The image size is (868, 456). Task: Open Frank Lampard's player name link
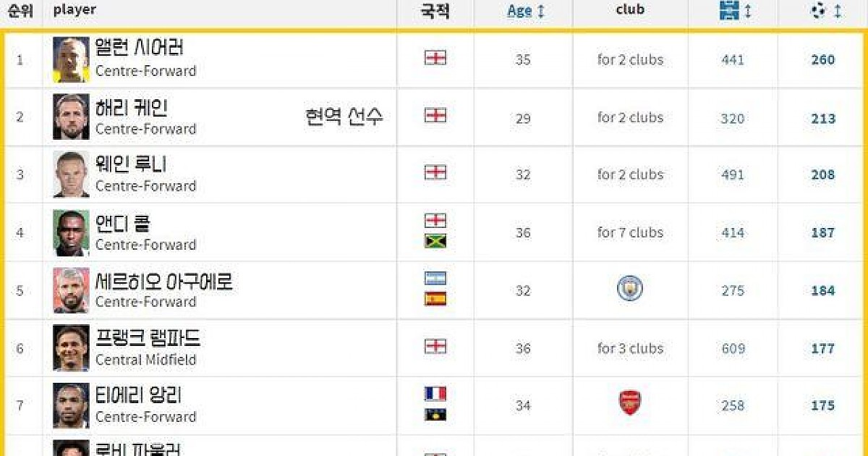[148, 338]
